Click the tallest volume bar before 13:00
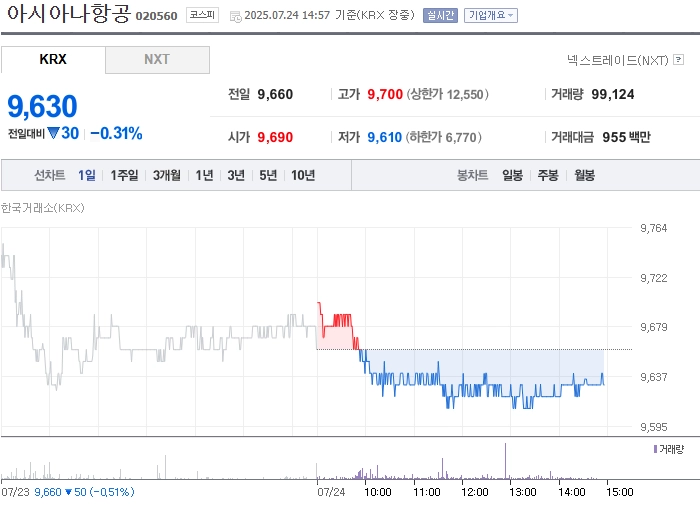The image size is (700, 505). 505,461
